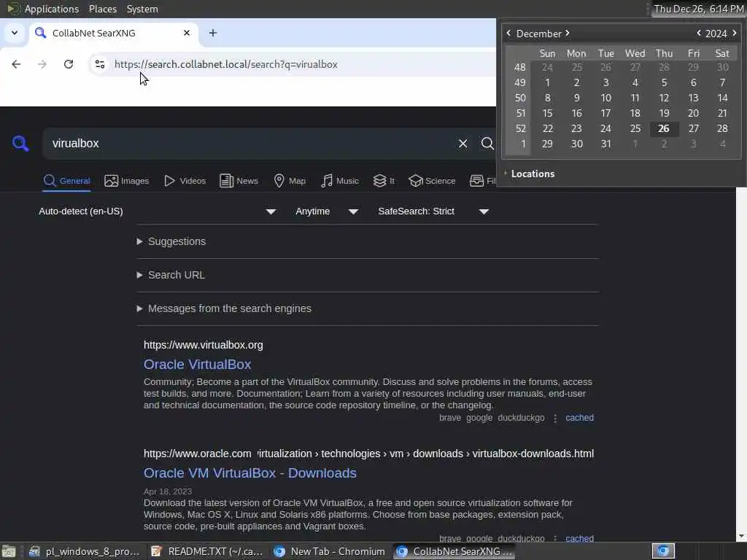
Task: Open cached version of Oracle VirtualBox result
Action: click(579, 418)
